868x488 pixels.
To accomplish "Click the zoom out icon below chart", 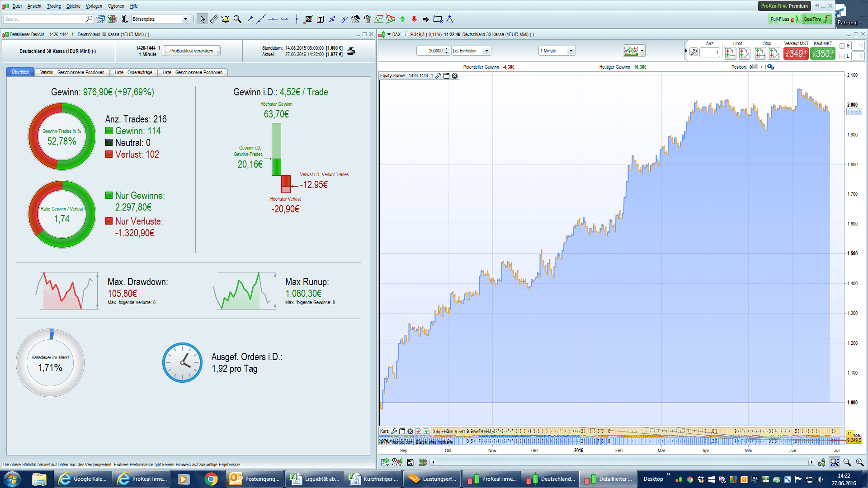I will click(x=847, y=462).
